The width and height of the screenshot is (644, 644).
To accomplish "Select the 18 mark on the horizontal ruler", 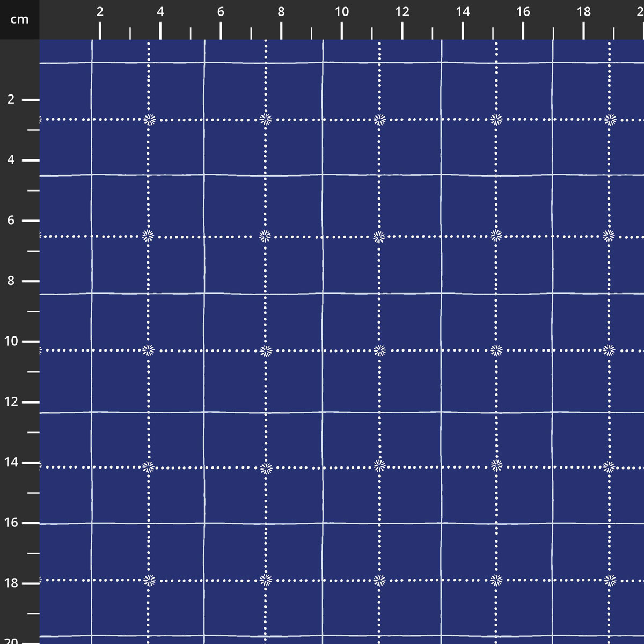I will tap(584, 12).
